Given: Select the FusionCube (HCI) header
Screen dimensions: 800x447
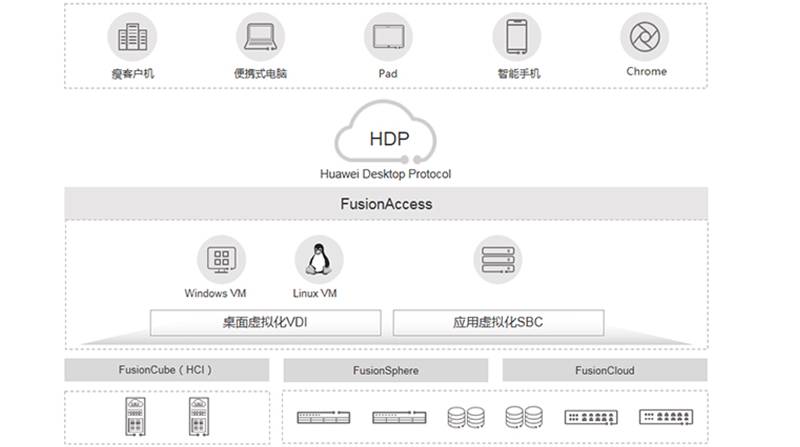Looking at the screenshot, I should [x=166, y=370].
